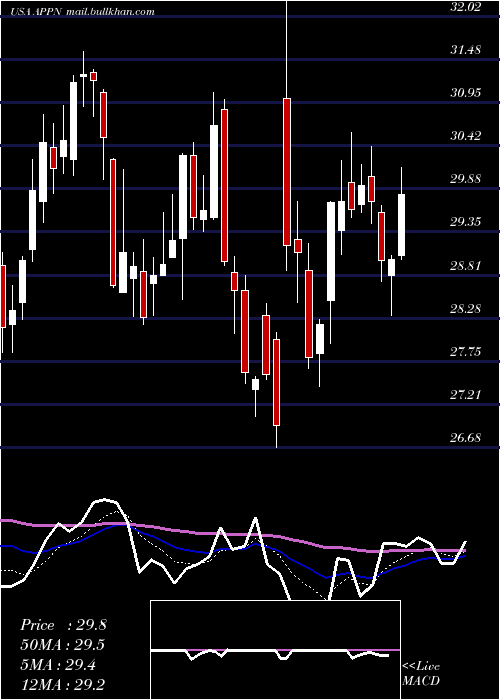
Task: Click the 32.02 price axis label
Action: (x=466, y=7)
